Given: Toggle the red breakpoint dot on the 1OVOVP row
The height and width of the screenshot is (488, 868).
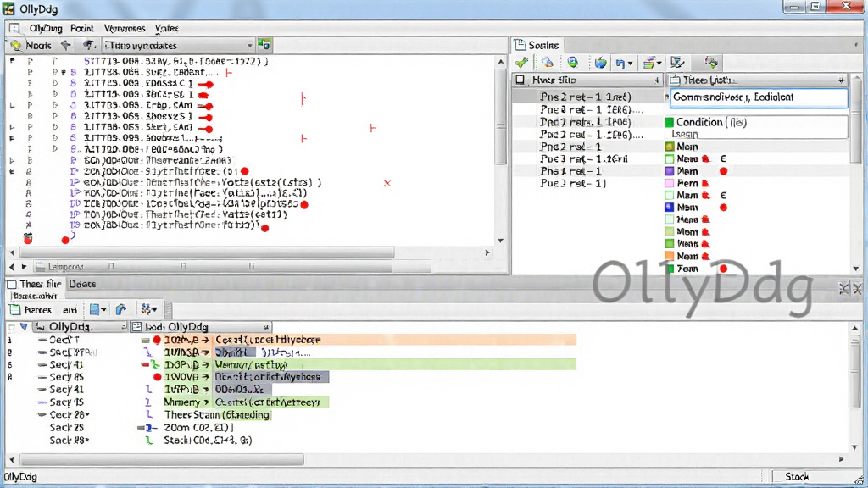Looking at the screenshot, I should [157, 377].
